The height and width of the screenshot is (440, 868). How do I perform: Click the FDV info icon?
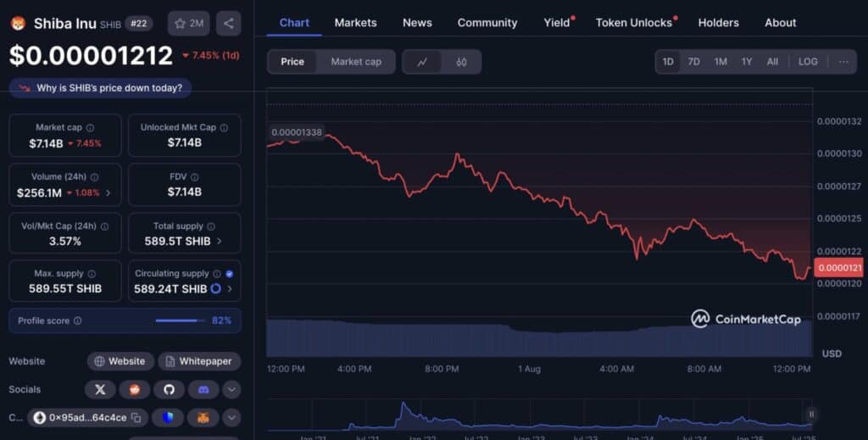194,177
